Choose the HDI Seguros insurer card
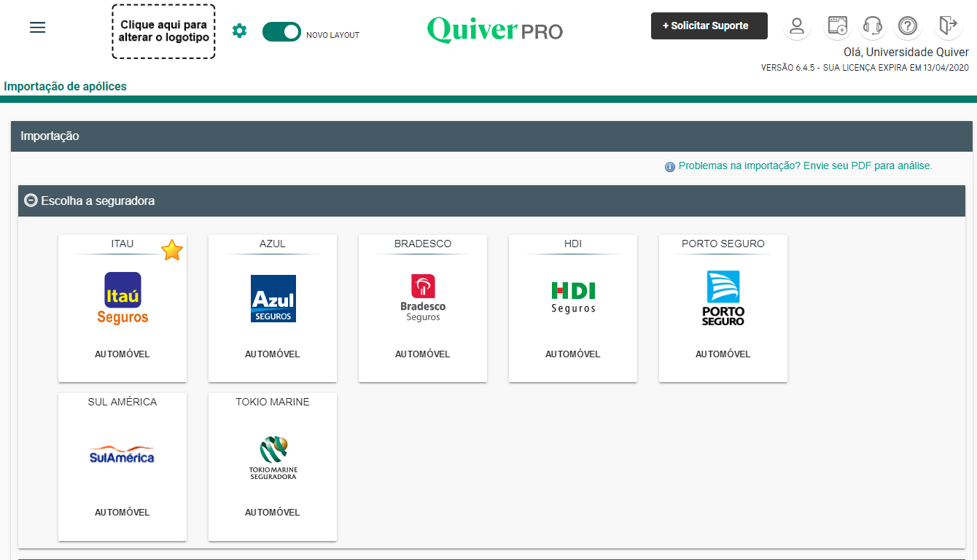977x560 pixels. 573,308
